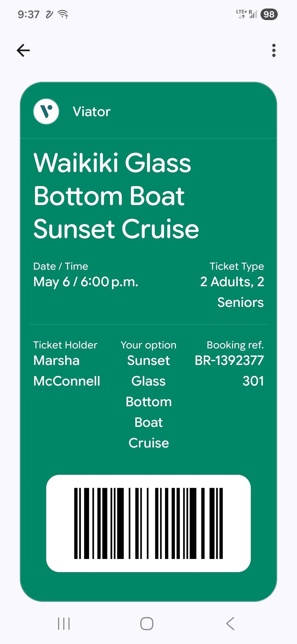The height and width of the screenshot is (644, 297).
Task: Tap the ticket barcode
Action: pyautogui.click(x=148, y=523)
